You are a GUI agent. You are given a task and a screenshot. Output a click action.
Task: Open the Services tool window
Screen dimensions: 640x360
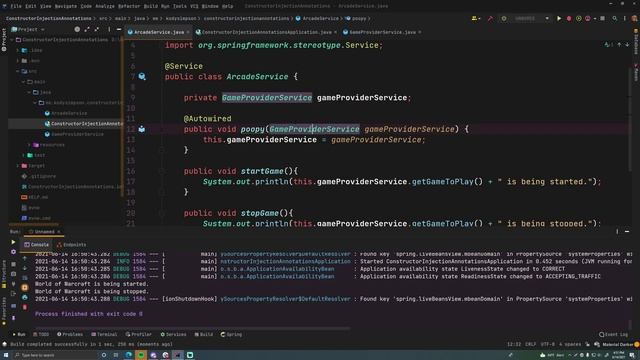(173, 334)
